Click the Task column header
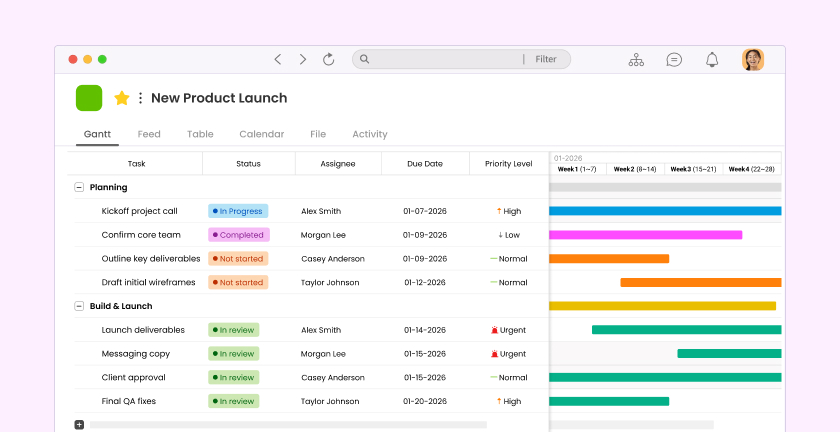The height and width of the screenshot is (432, 840). [136, 163]
